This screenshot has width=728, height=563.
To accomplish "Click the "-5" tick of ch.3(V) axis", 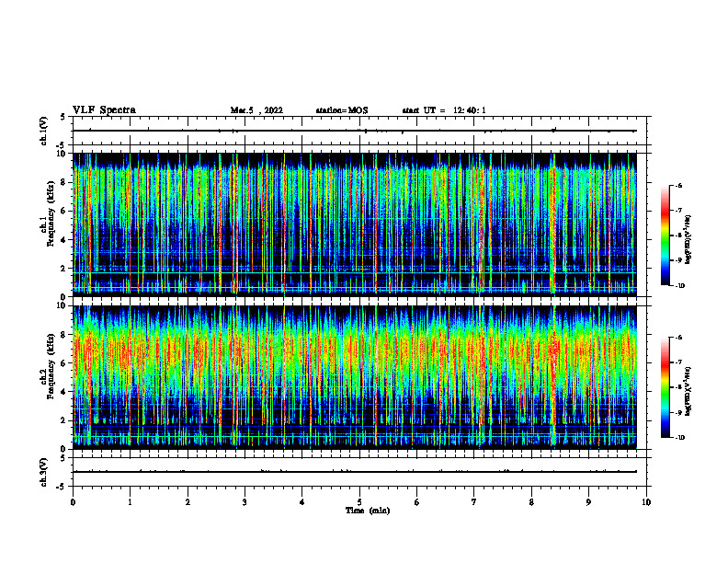I will [x=62, y=487].
